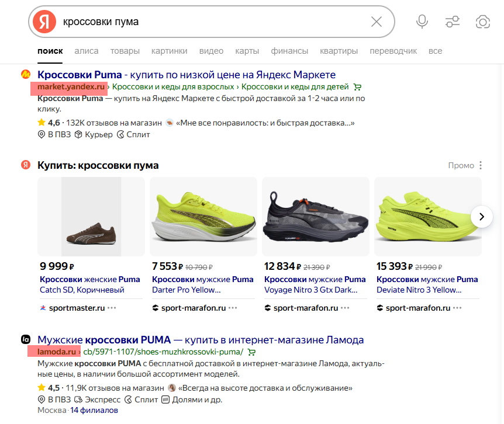Open the алиса tab
The height and width of the screenshot is (424, 504).
87,51
